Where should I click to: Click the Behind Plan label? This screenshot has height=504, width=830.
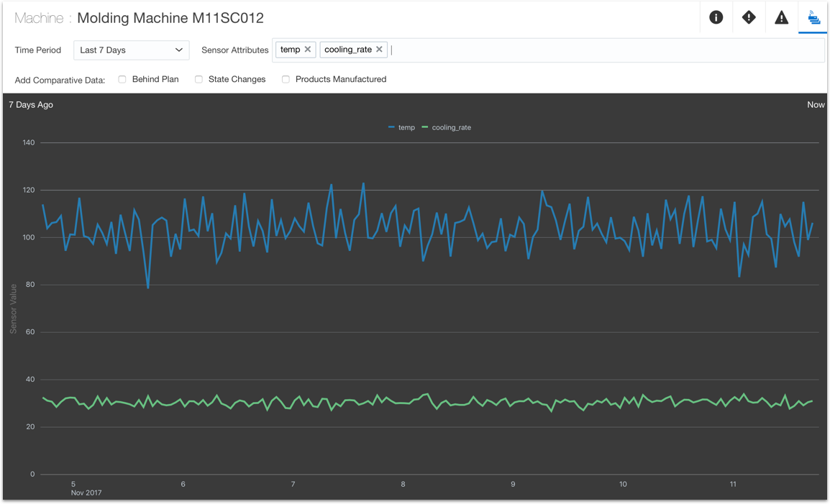155,79
